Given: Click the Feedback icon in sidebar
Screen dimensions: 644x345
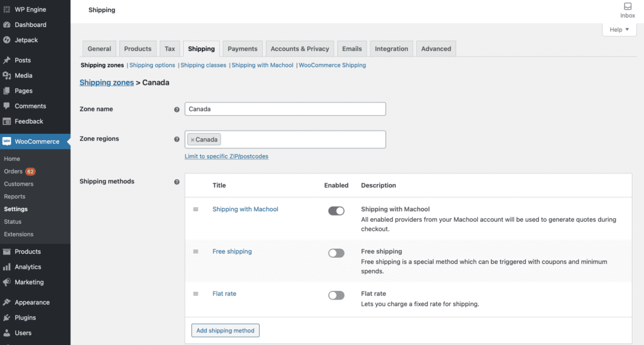Looking at the screenshot, I should coord(6,121).
